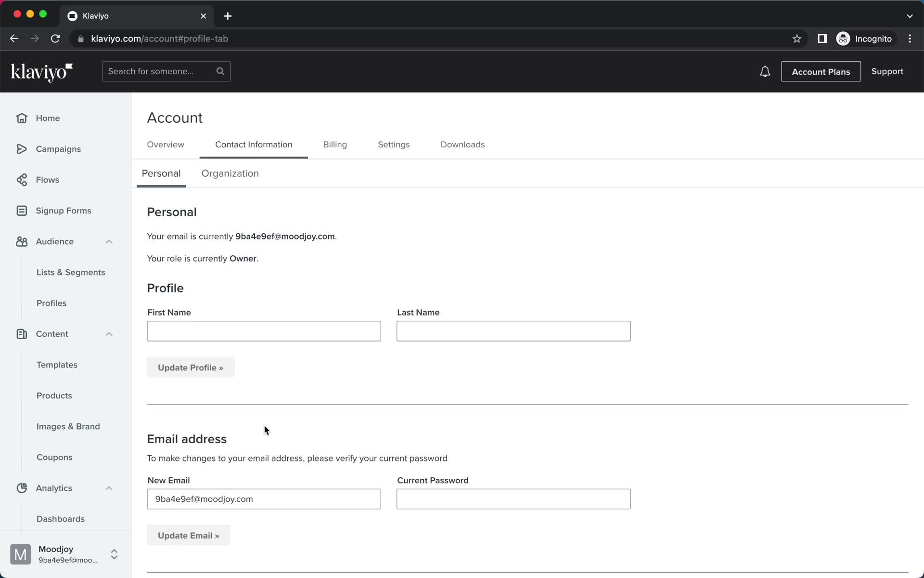Click the Update Email button

[x=189, y=535]
